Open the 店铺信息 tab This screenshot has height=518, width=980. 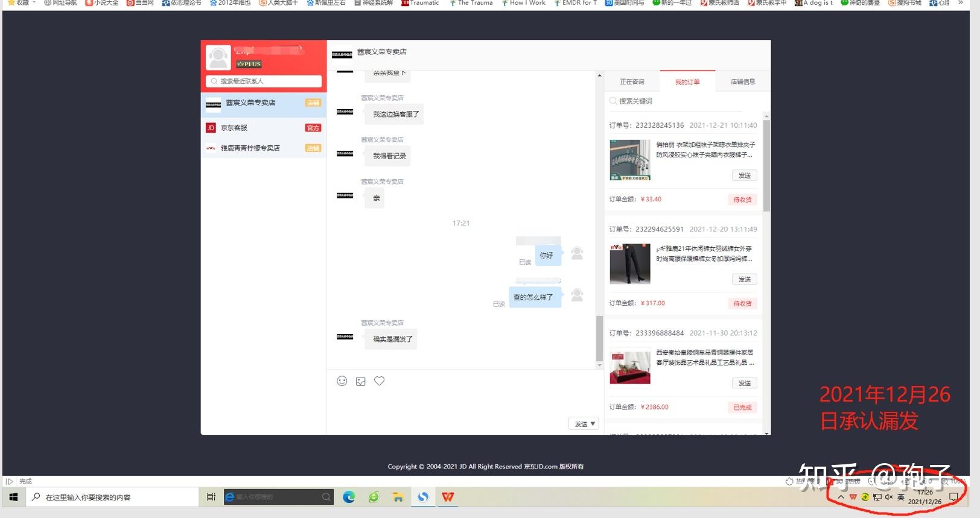(743, 81)
